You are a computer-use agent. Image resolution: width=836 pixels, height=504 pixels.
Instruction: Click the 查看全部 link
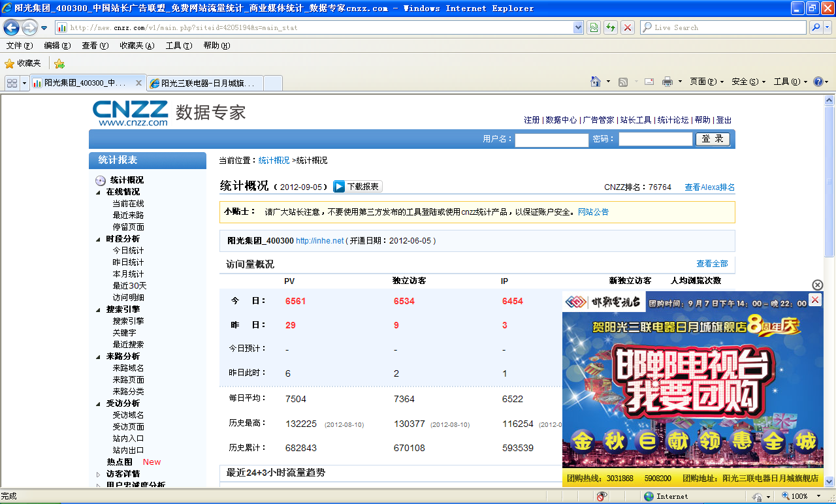(712, 264)
